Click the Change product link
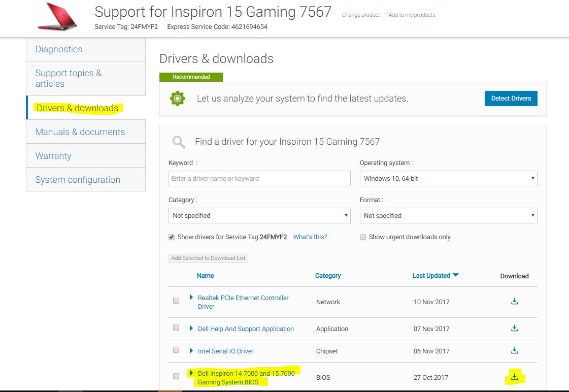Screen dimensions: 569x392 point(361,15)
